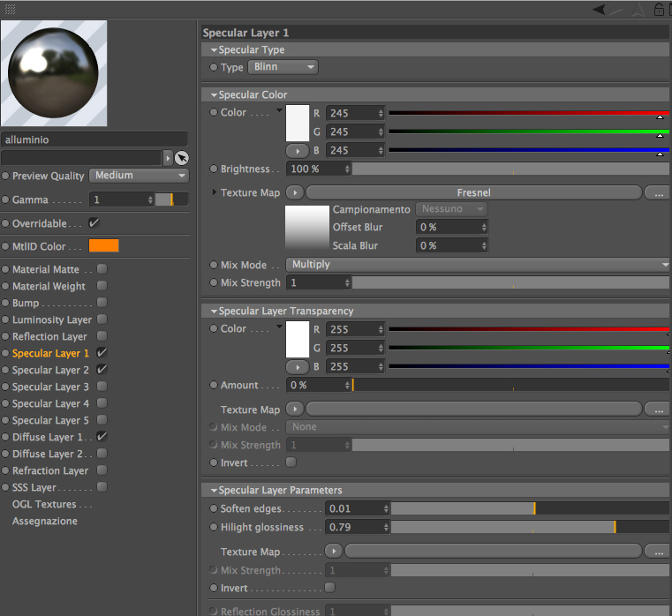This screenshot has width=672, height=616.
Task: Click the lock icon in top bar
Action: tap(659, 9)
